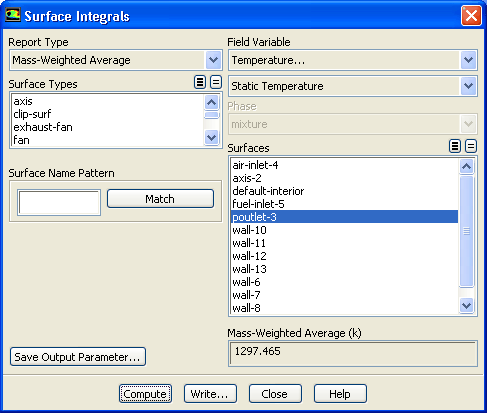Open the Report Type dropdown
This screenshot has height=413, width=487.
pyautogui.click(x=213, y=60)
